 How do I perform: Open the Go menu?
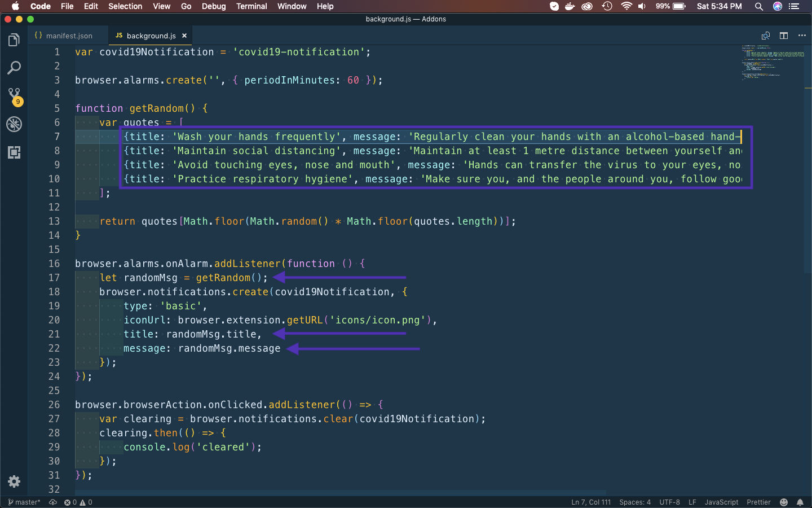point(186,6)
